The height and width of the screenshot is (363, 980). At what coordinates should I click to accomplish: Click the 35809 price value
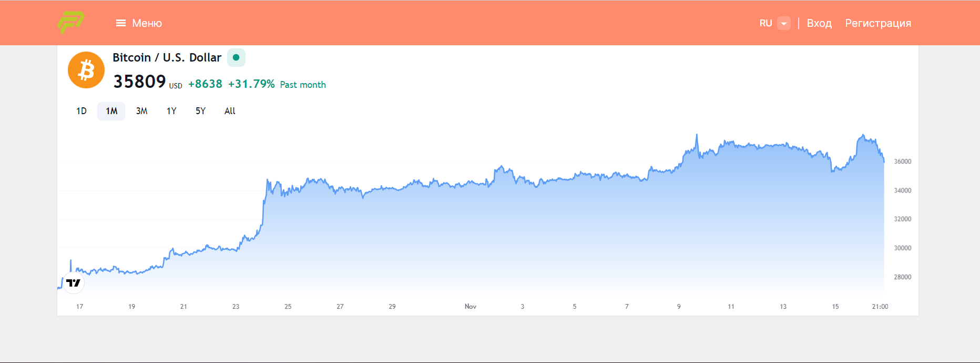point(139,82)
